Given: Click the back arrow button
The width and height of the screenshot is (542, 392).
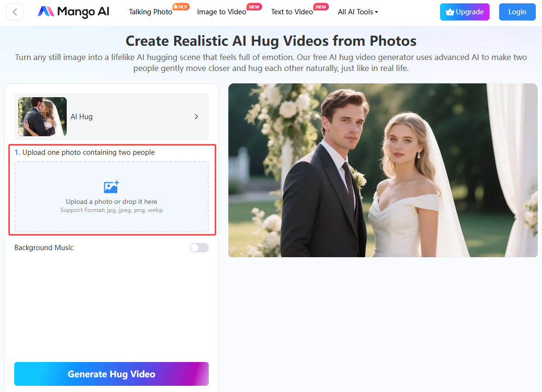Looking at the screenshot, I should point(15,12).
